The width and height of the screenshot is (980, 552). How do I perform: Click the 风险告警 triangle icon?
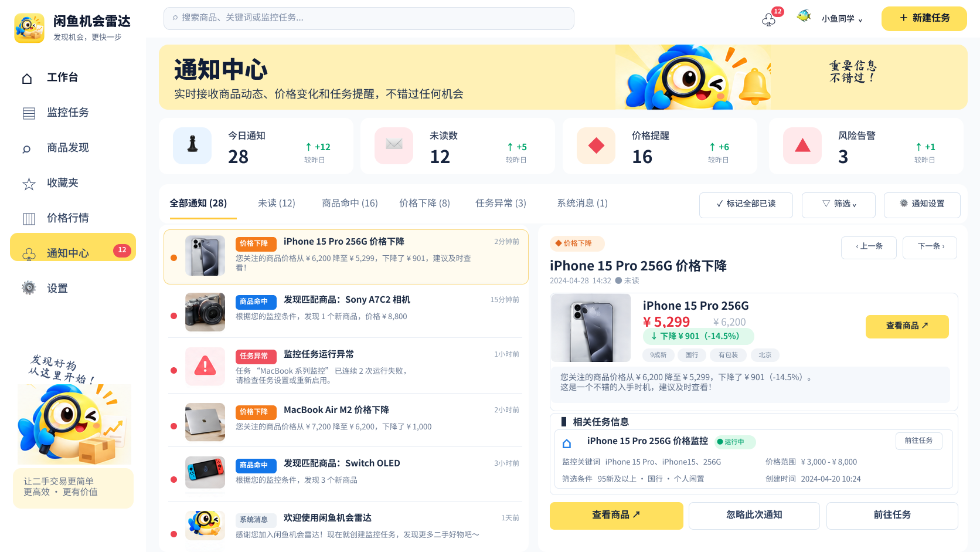[802, 145]
